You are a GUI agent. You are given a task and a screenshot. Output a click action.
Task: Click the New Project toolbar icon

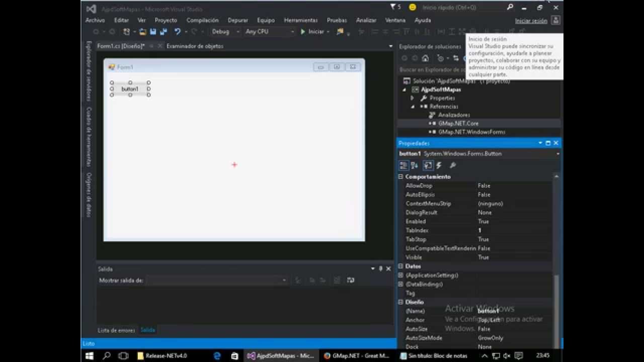[x=127, y=32]
